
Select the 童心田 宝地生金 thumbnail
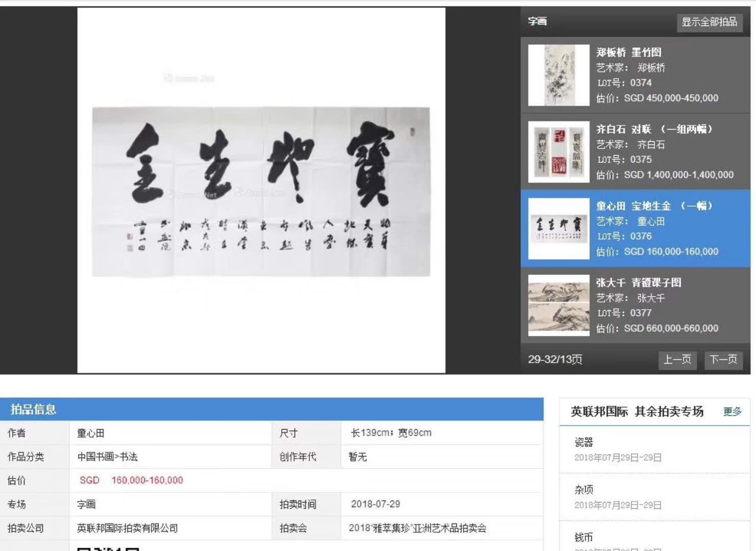coord(559,229)
